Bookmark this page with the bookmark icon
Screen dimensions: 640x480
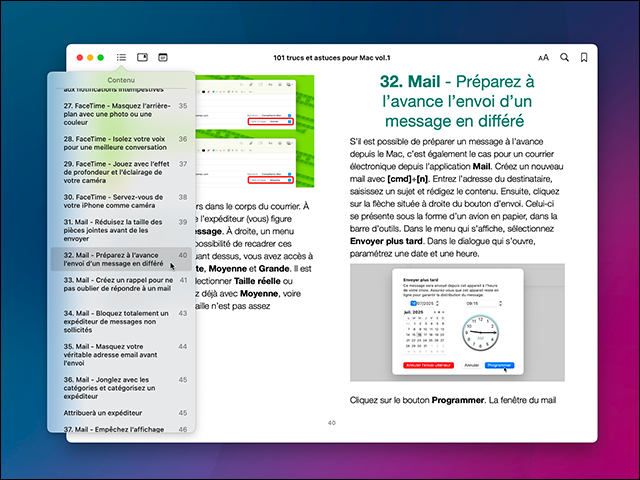(x=584, y=58)
